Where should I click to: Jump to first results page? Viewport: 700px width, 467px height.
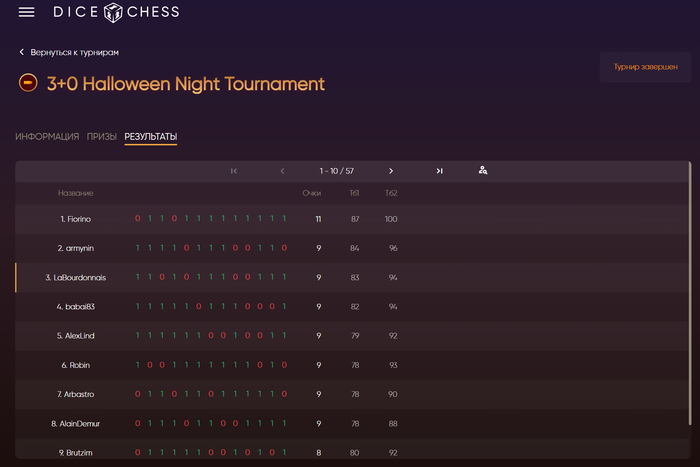[x=234, y=171]
